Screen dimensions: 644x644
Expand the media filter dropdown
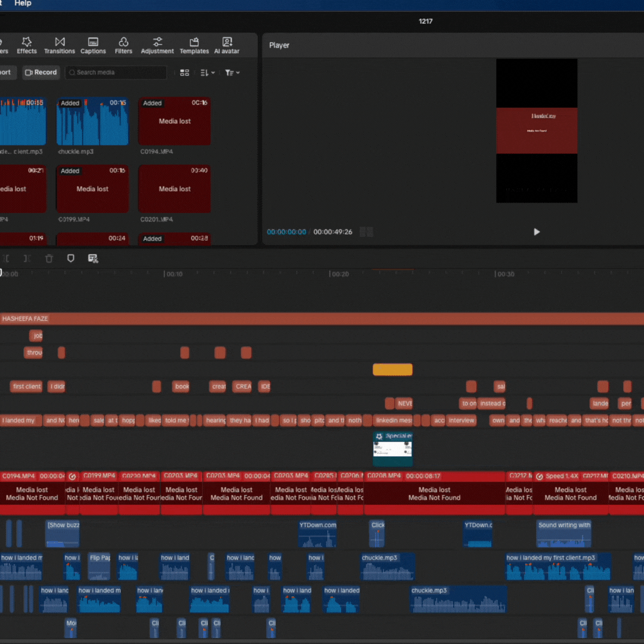pos(232,73)
